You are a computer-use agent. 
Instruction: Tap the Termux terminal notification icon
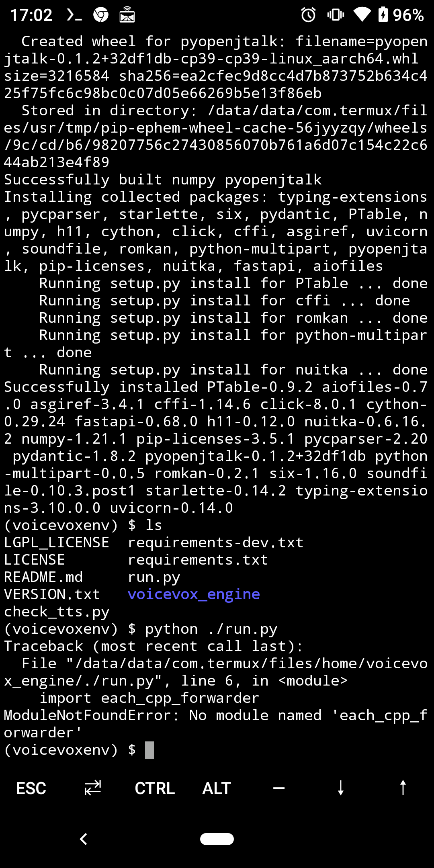[74, 15]
